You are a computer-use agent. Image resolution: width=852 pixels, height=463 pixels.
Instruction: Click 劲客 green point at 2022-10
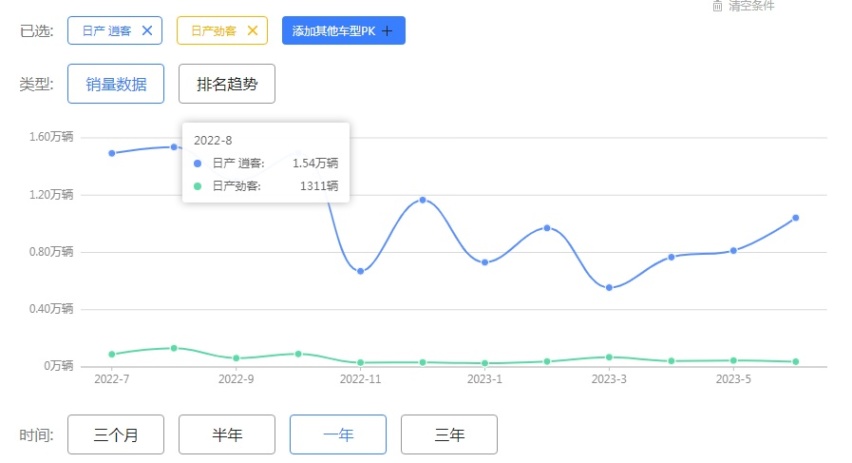[298, 354]
